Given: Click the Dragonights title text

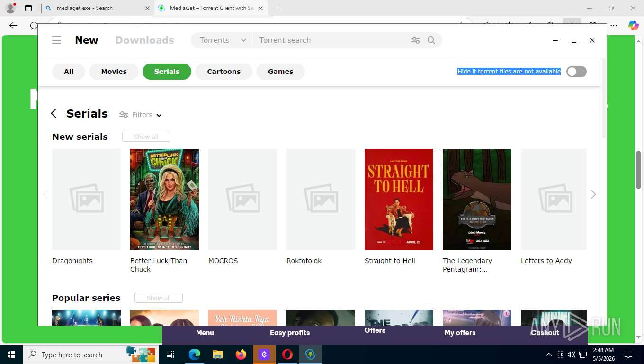Looking at the screenshot, I should pyautogui.click(x=72, y=261).
